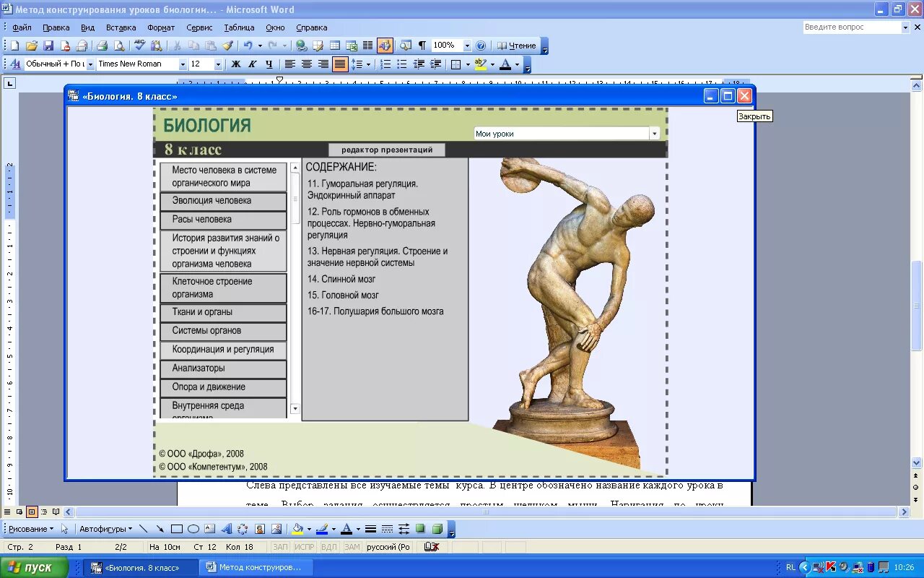
Task: Open the Ткани и органы topic
Action: (x=223, y=313)
